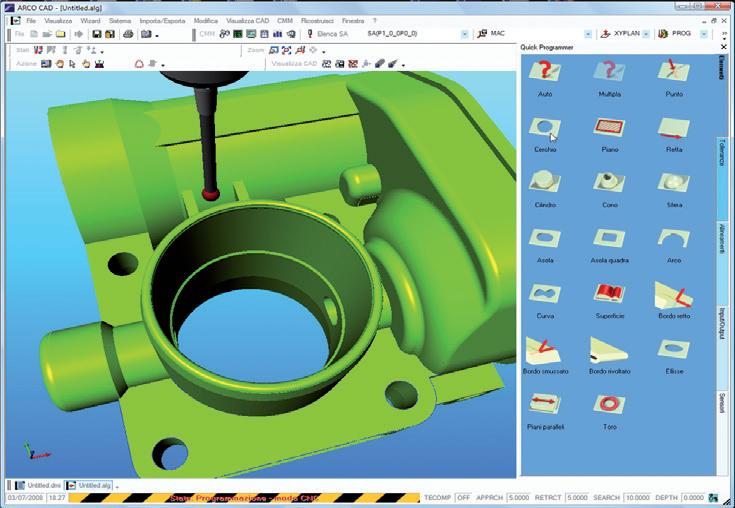Choose the Curva curve tool
The height and width of the screenshot is (508, 735).
[545, 301]
